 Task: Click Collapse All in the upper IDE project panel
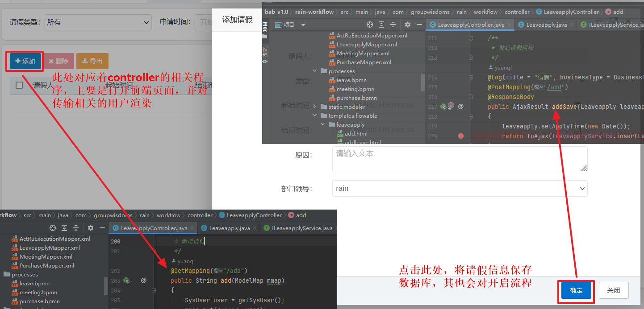point(393,25)
